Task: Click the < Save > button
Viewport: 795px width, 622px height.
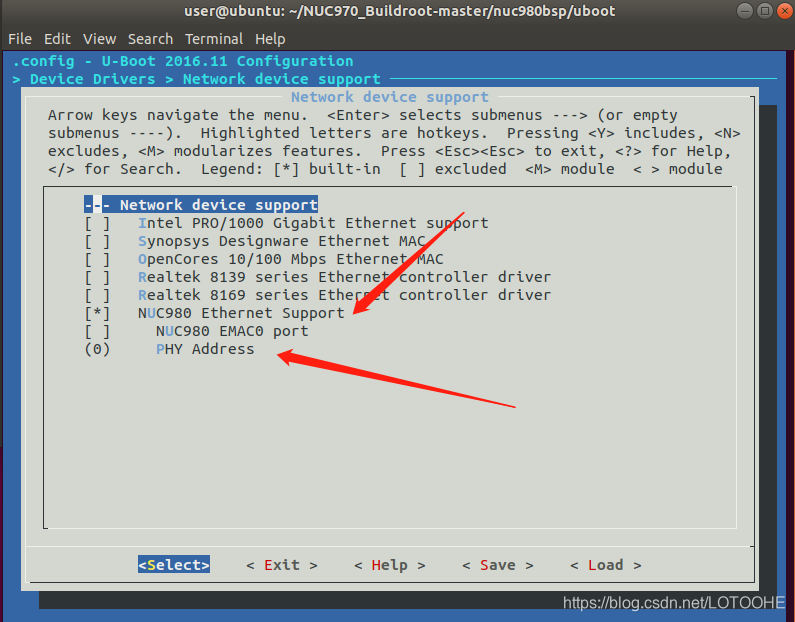Action: pos(497,565)
